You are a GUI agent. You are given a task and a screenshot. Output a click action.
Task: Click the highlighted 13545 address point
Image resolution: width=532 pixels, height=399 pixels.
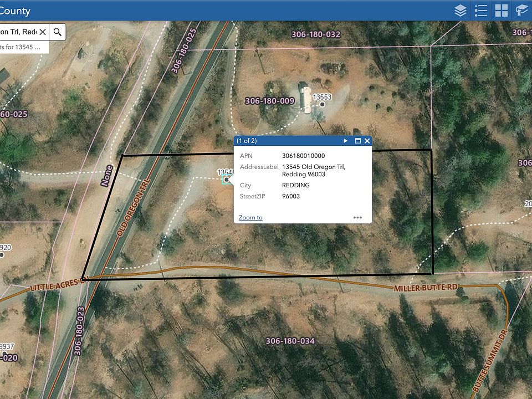pos(226,180)
